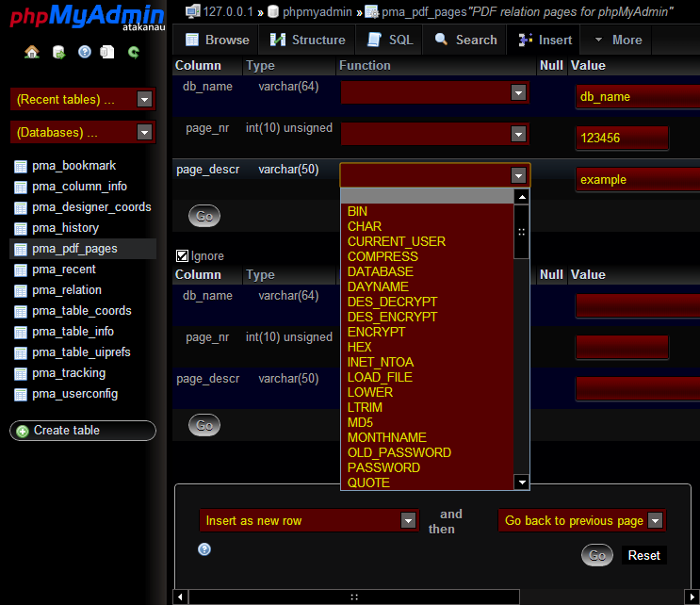Click Go button under first row form
Viewport: 700px width, 605px height.
204,216
